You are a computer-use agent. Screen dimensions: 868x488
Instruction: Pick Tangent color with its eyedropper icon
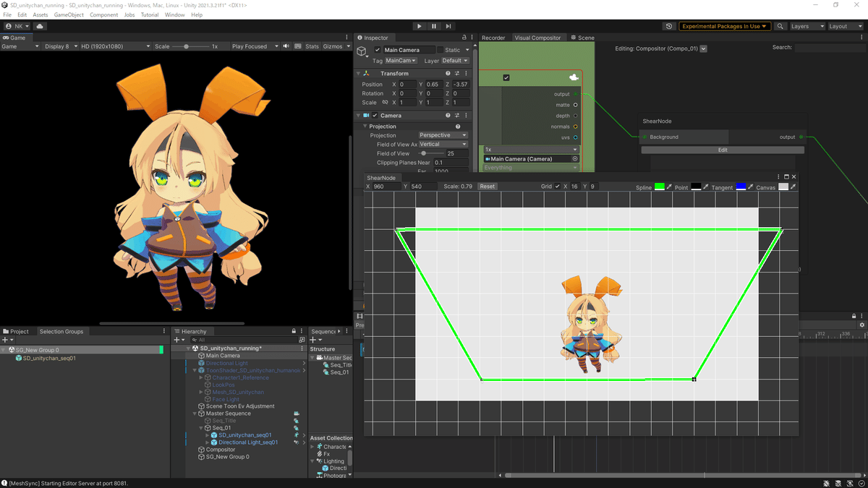(x=751, y=187)
